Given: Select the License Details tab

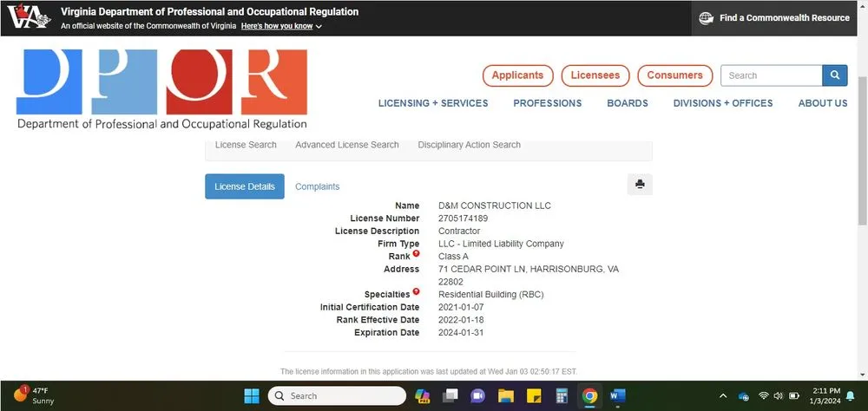Looking at the screenshot, I should [x=244, y=186].
